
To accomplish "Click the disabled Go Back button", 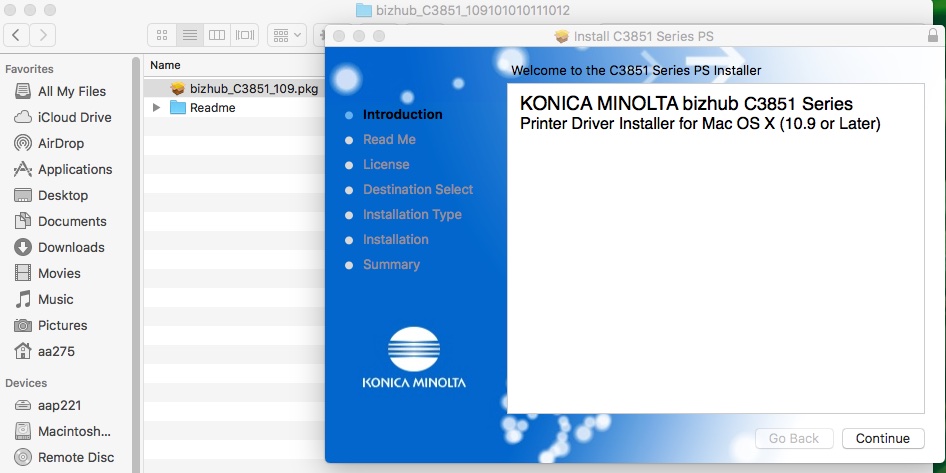I will pyautogui.click(x=794, y=439).
